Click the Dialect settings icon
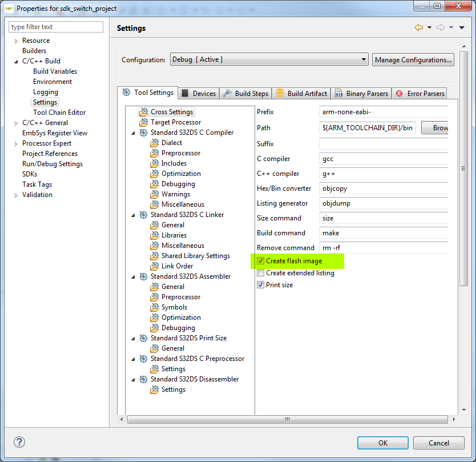Viewport: 476px width, 462px height. [154, 143]
